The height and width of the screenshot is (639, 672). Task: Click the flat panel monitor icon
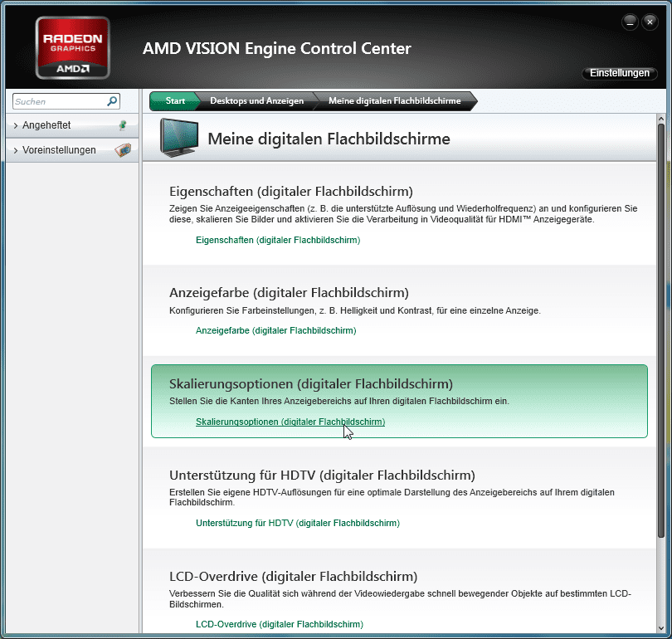(x=179, y=137)
